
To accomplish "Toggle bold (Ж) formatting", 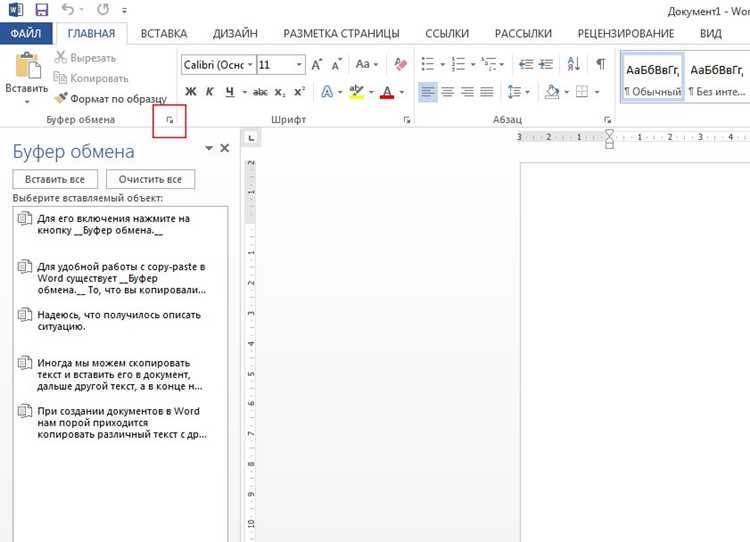I will tap(190, 91).
